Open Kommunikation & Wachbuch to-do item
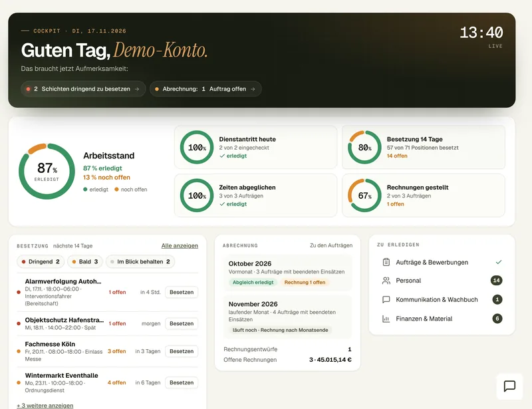The height and width of the screenshot is (409, 532). (442, 299)
